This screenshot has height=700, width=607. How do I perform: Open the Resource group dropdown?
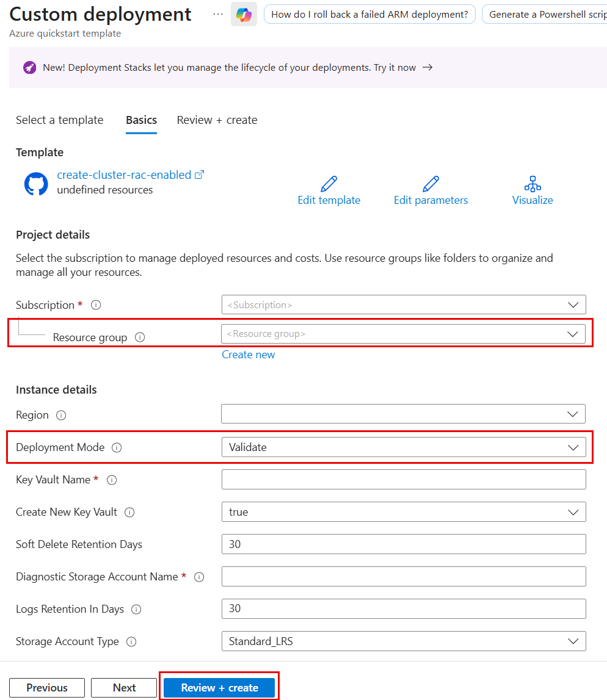tap(403, 334)
